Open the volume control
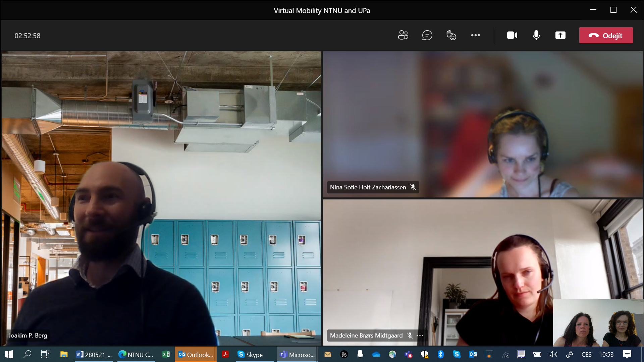The image size is (644, 362). [x=553, y=354]
